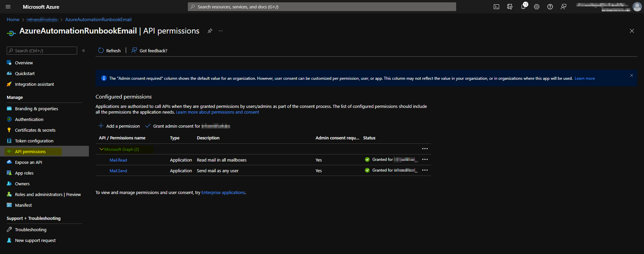Viewport: 644px width, 254px height.
Task: Sort by API / Permissions name column
Action: pos(122,138)
